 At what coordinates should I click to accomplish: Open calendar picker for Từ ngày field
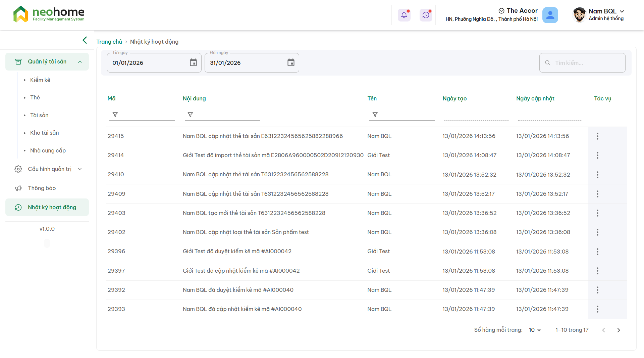pos(193,63)
